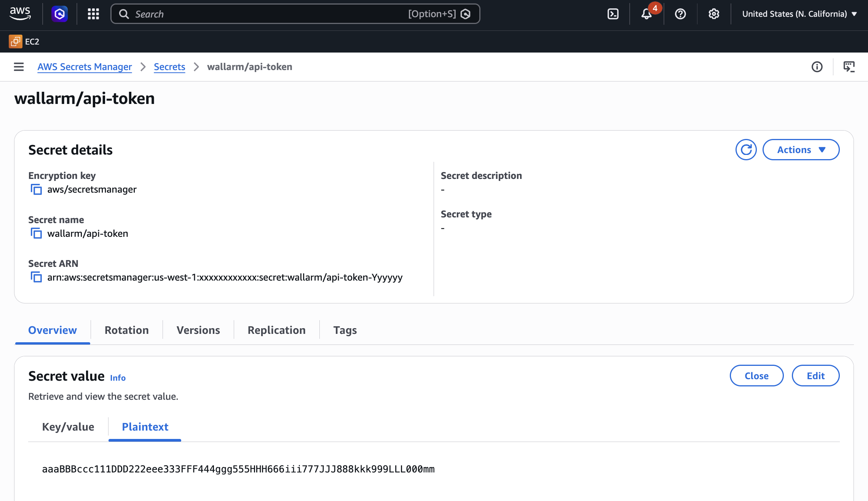Image resolution: width=868 pixels, height=501 pixels.
Task: Open the AWS services grid
Action: 93,14
